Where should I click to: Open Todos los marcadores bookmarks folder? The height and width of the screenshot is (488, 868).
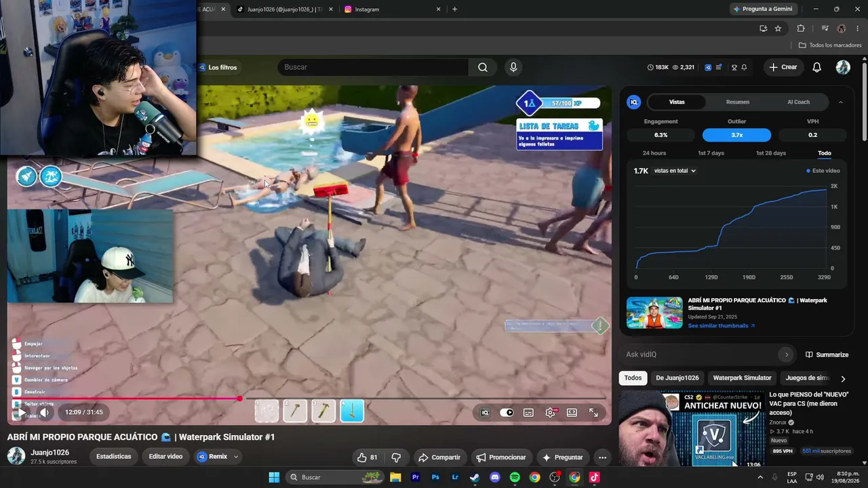pos(830,45)
